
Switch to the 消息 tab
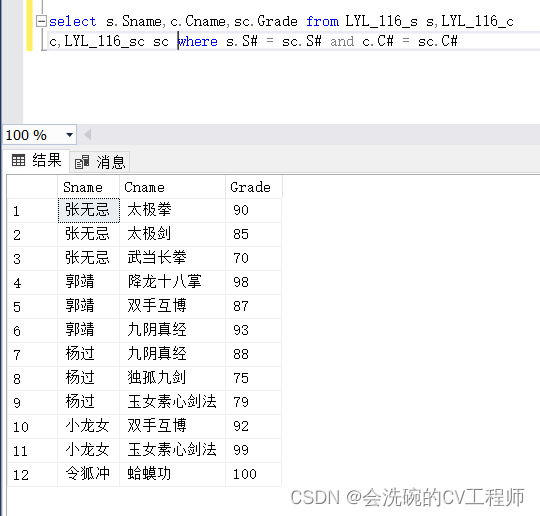coord(100,162)
